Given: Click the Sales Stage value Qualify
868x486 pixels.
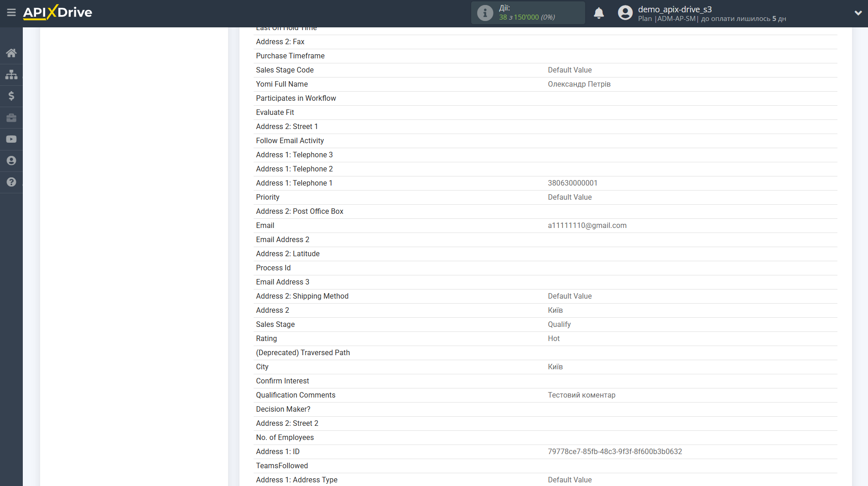Looking at the screenshot, I should pos(559,324).
